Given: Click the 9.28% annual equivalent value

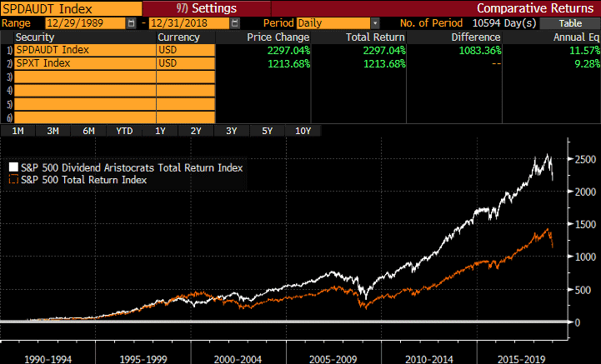Looking at the screenshot, I should click(x=588, y=63).
